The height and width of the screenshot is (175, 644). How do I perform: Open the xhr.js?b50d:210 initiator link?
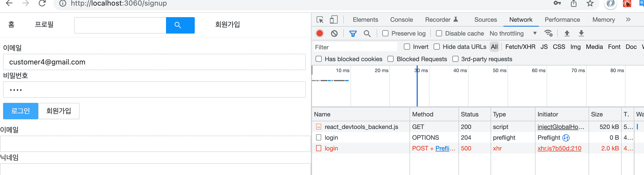pyautogui.click(x=559, y=148)
